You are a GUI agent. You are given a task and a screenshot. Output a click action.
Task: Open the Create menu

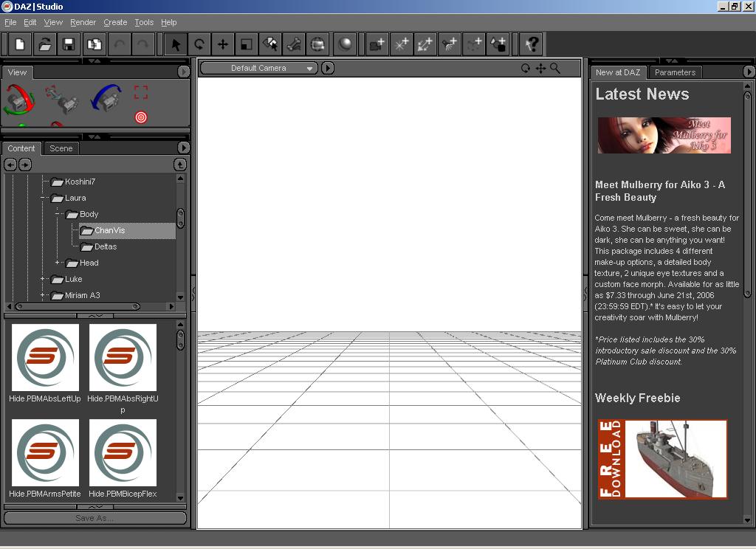pos(115,22)
